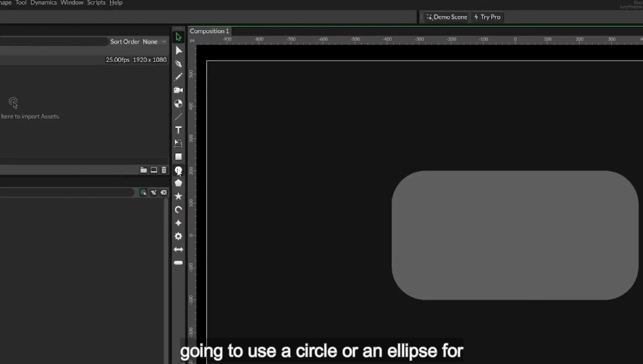Click the new composition icon in Assets
The height and width of the screenshot is (364, 643).
(154, 170)
